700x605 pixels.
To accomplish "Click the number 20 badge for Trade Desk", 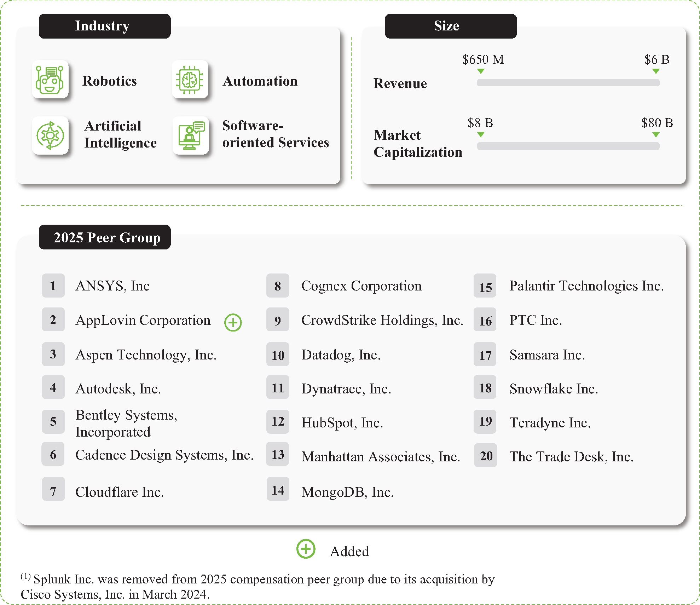I will (486, 456).
